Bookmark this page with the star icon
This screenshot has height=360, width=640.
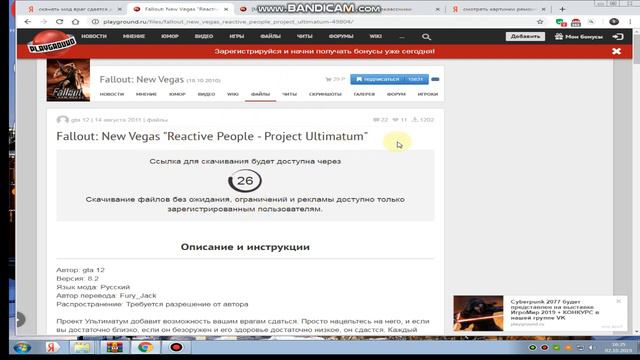[540, 22]
